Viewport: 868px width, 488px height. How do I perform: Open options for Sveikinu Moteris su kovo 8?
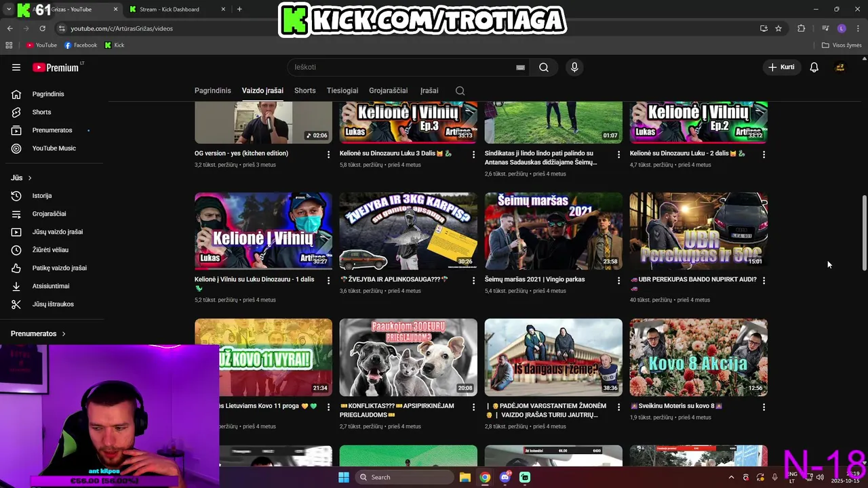tap(764, 407)
